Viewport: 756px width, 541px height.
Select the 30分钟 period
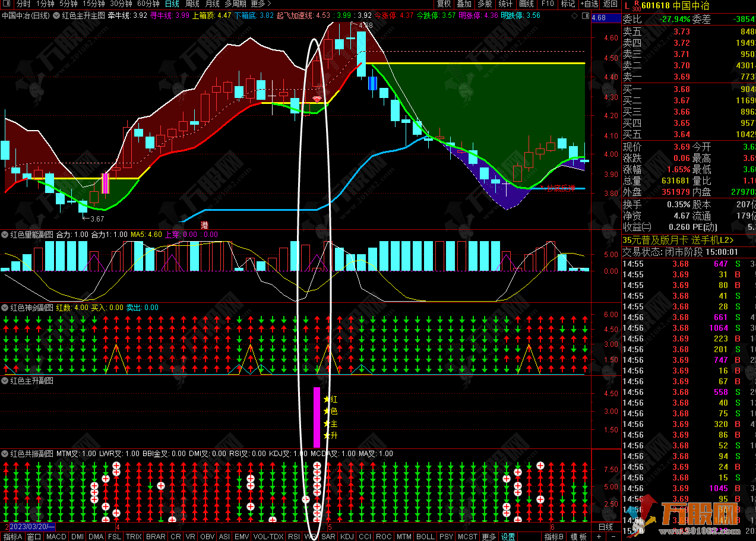pos(121,4)
